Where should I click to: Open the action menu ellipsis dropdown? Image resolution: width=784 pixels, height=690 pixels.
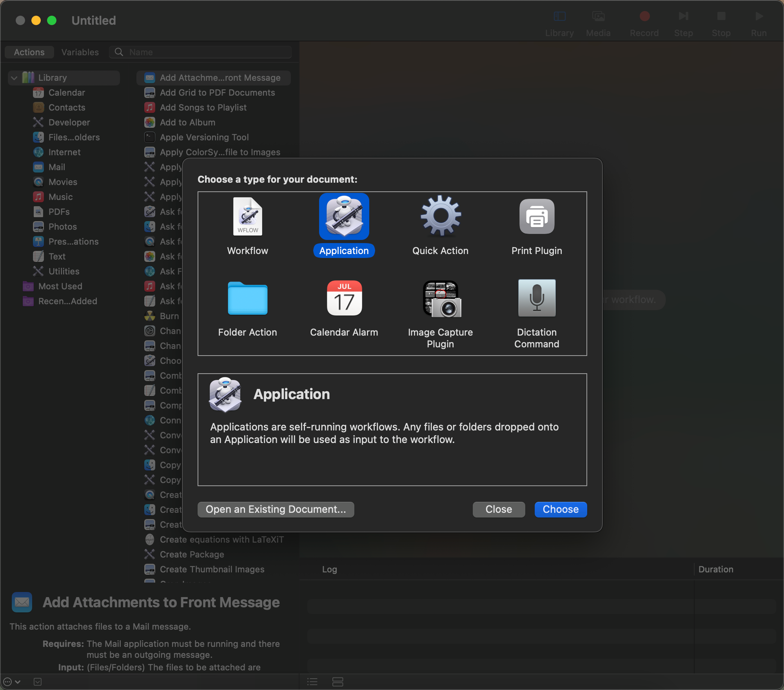point(11,682)
